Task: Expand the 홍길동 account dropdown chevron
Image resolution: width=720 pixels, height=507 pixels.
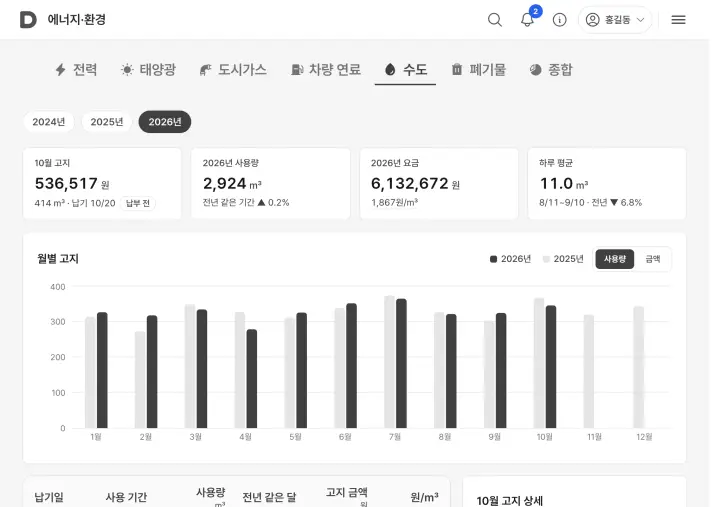Action: pos(641,20)
